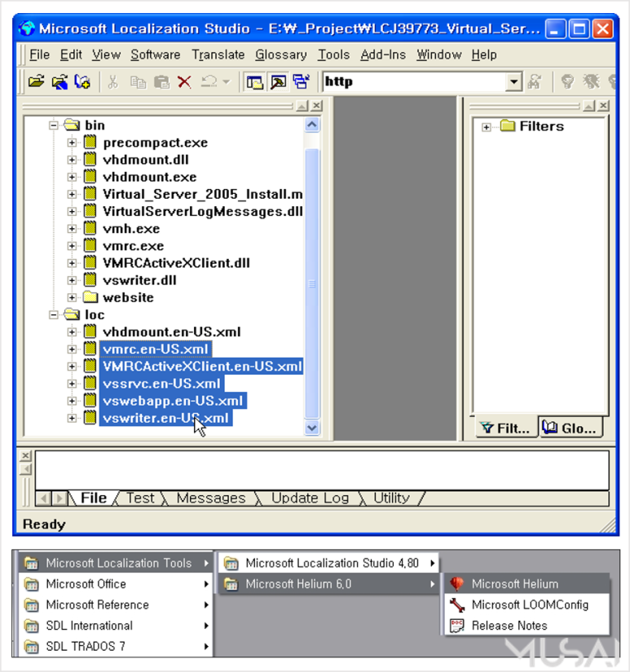Open the Translate menu
Screen dimensions: 630x672
[x=218, y=55]
